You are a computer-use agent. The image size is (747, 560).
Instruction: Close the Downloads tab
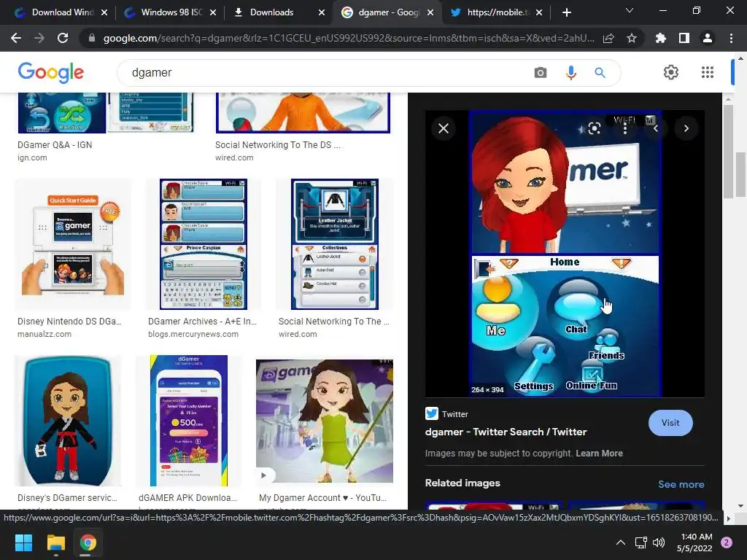tap(322, 12)
